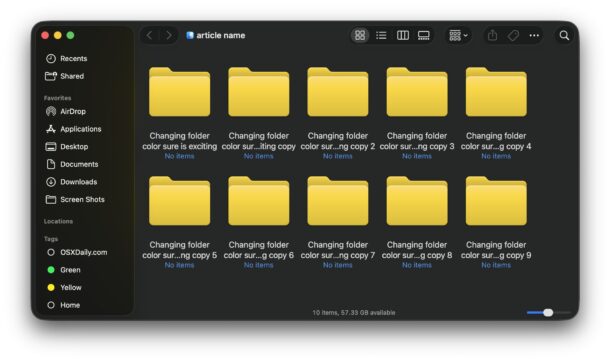Select folder ending 'copy 4'

point(496,92)
